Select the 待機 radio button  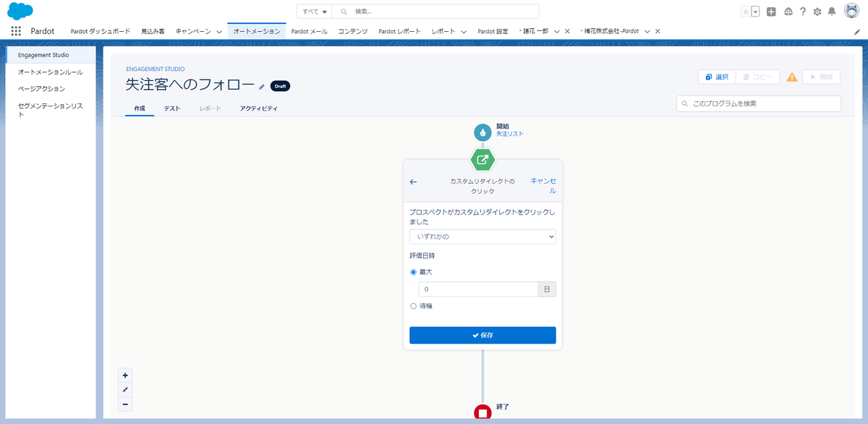coord(413,306)
